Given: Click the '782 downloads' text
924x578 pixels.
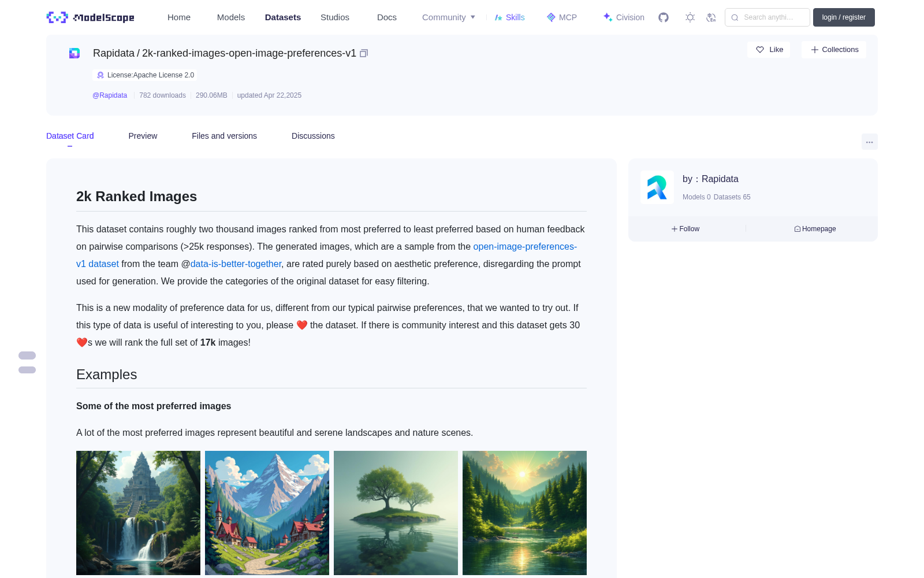Looking at the screenshot, I should [x=162, y=95].
